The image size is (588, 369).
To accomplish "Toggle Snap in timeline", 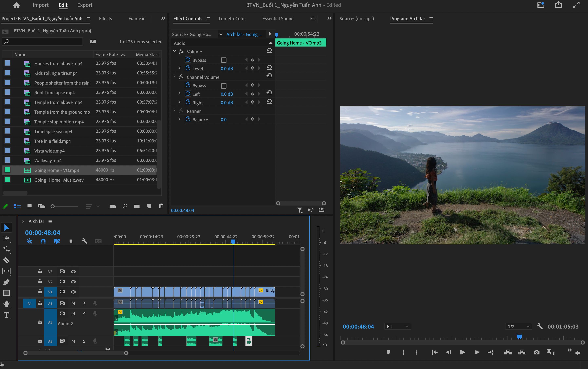I will pyautogui.click(x=43, y=241).
